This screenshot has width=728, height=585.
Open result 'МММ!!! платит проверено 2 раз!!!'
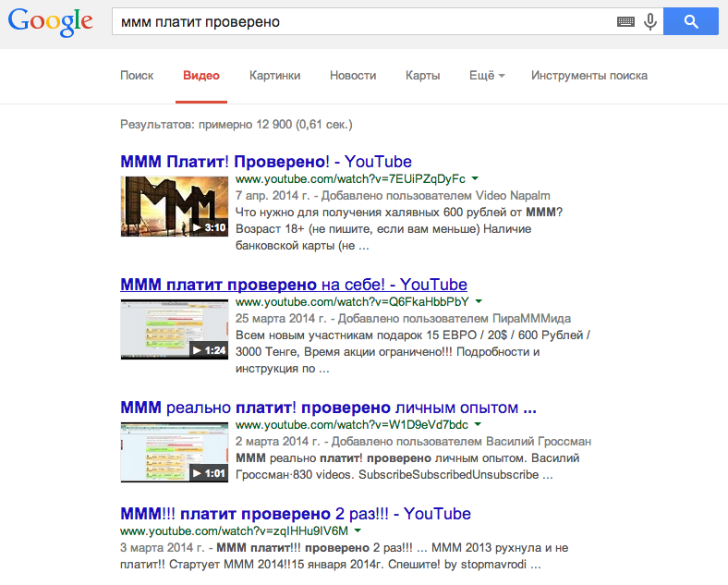point(296,514)
